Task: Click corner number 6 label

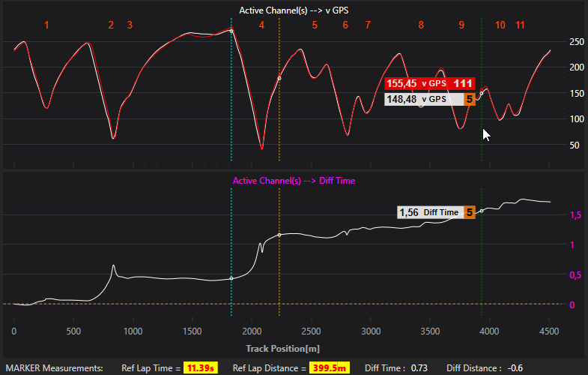Action: pyautogui.click(x=345, y=25)
